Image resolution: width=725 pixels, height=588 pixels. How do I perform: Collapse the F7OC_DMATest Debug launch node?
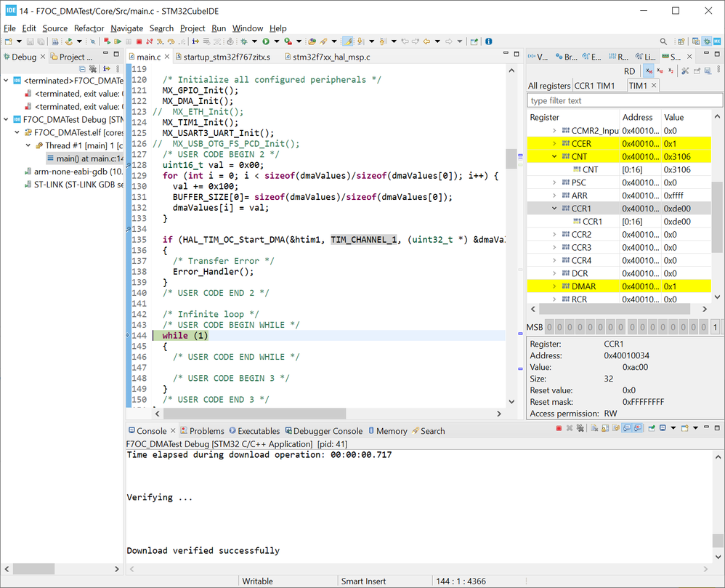[x=6, y=119]
